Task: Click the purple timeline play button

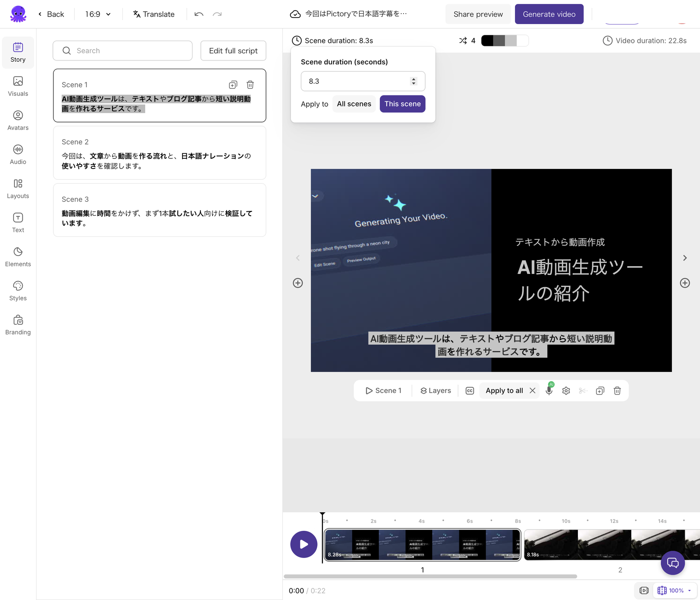Action: pyautogui.click(x=304, y=544)
